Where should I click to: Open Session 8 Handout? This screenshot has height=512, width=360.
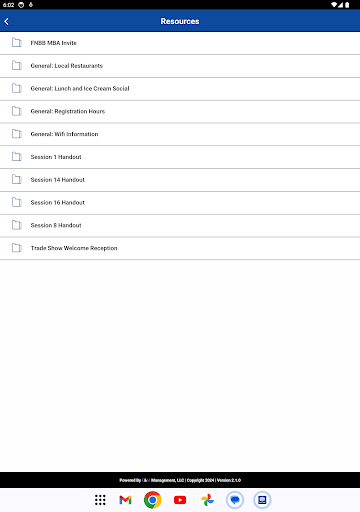[x=180, y=225]
